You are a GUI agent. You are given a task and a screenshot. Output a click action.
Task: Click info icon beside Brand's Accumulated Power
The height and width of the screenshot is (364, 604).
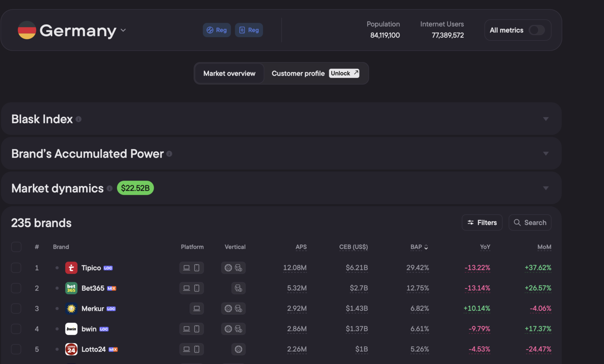(x=169, y=154)
